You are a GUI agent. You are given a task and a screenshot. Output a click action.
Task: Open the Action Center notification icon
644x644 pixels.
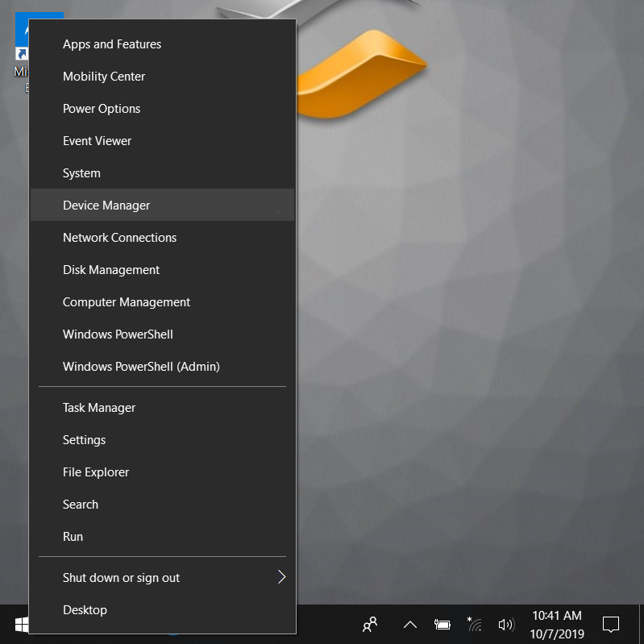pyautogui.click(x=611, y=625)
